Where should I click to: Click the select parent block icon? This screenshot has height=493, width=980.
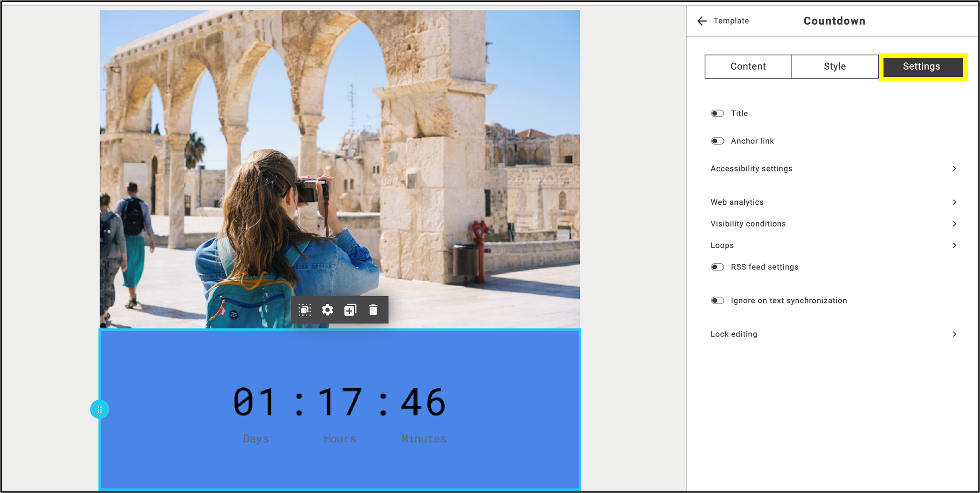[305, 310]
